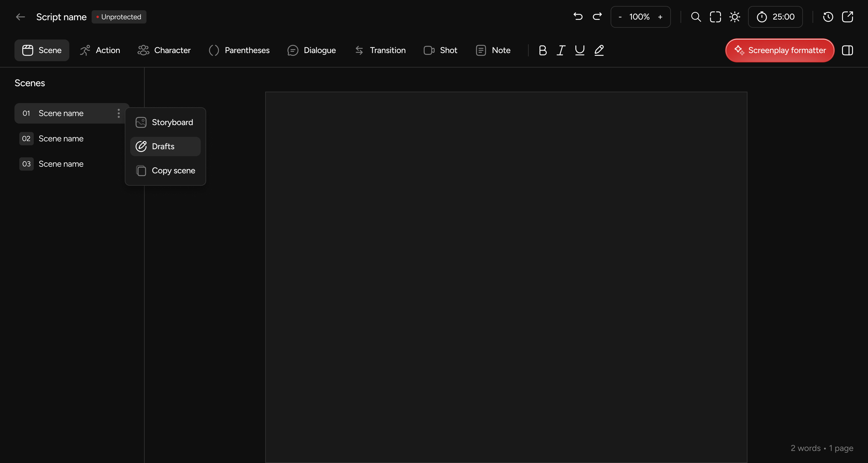Redo the last undone edit
This screenshot has height=463, width=868.
point(597,17)
